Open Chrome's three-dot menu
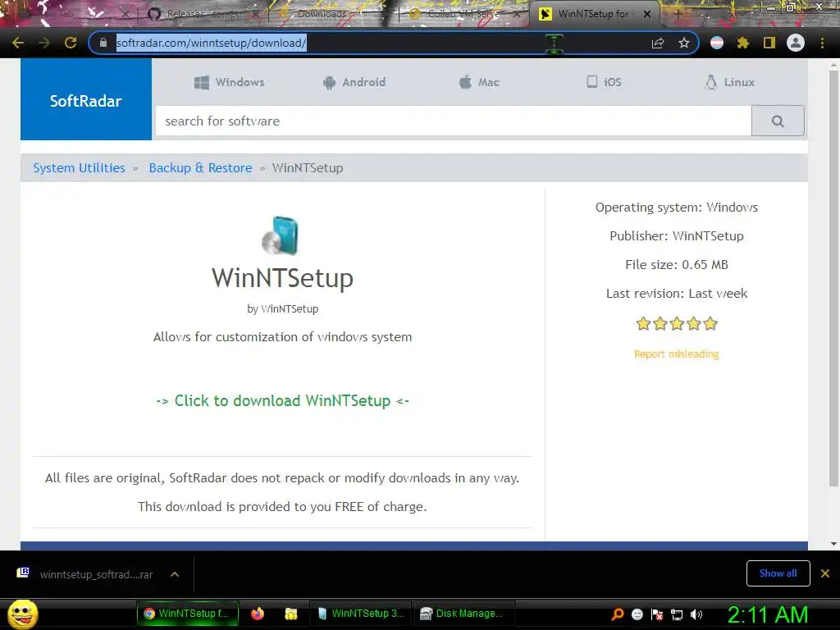 coord(822,43)
